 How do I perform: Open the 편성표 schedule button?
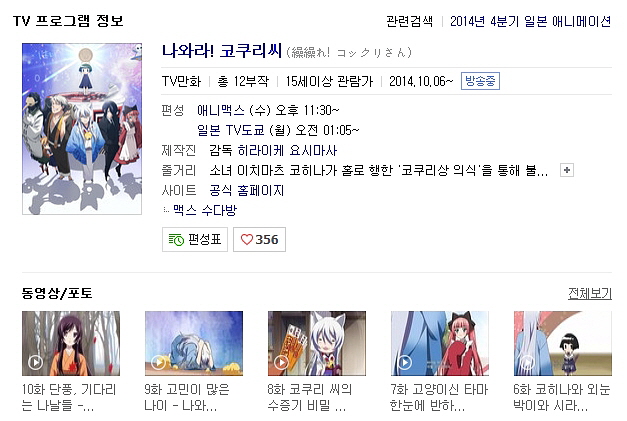click(195, 239)
